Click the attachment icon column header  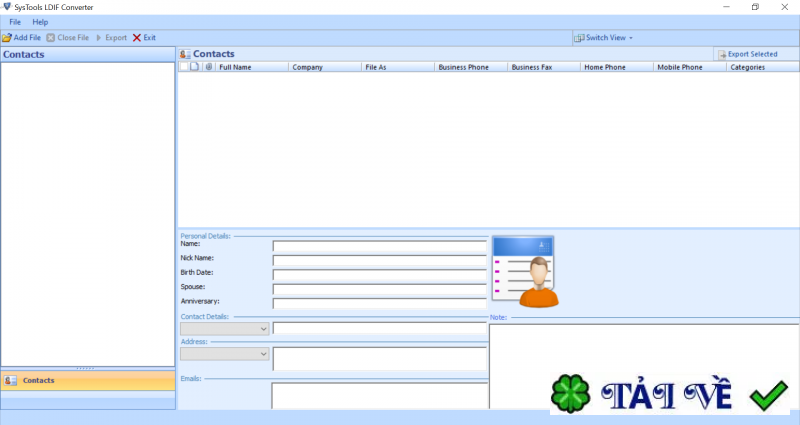coord(209,67)
